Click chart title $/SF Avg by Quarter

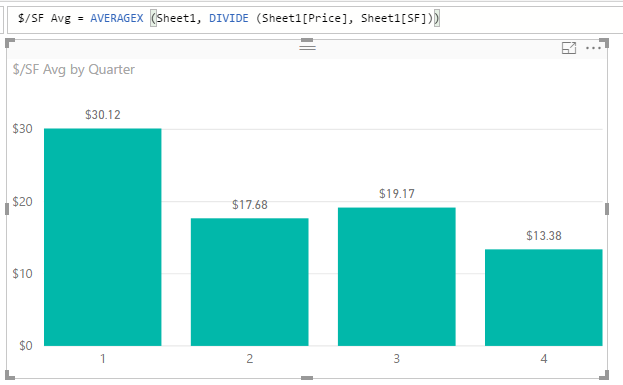click(x=74, y=70)
